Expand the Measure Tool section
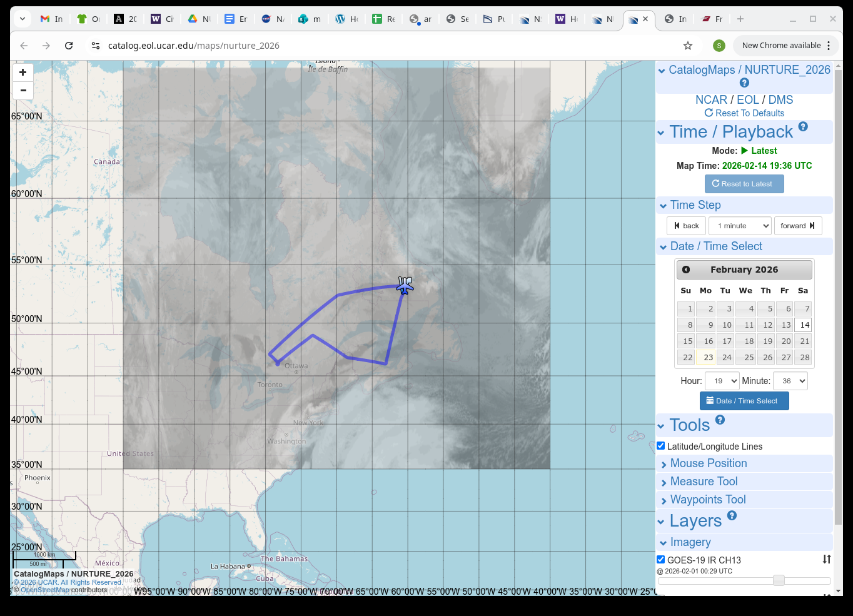The image size is (853, 616). (x=704, y=482)
